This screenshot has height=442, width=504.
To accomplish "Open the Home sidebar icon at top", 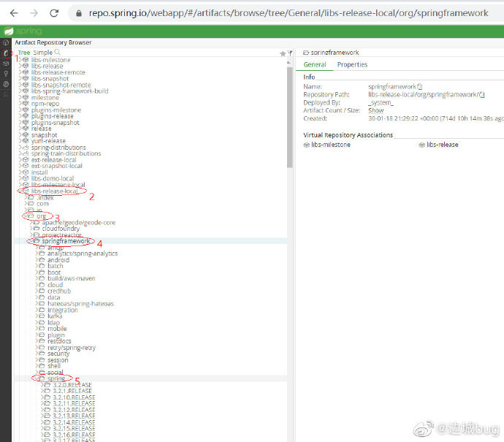I will tap(6, 42).
